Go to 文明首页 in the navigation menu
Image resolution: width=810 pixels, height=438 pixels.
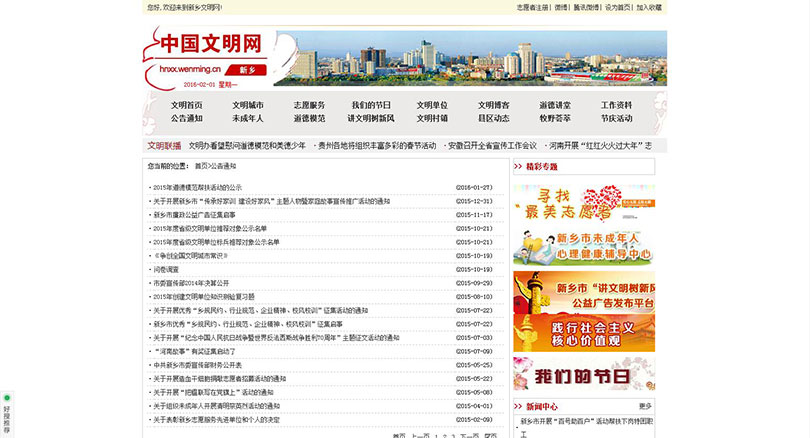pyautogui.click(x=186, y=105)
